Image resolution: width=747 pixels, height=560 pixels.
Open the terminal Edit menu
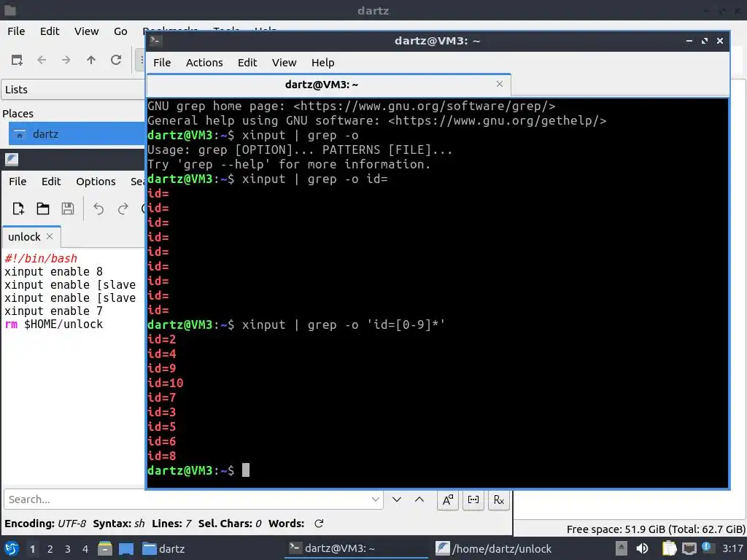click(247, 63)
